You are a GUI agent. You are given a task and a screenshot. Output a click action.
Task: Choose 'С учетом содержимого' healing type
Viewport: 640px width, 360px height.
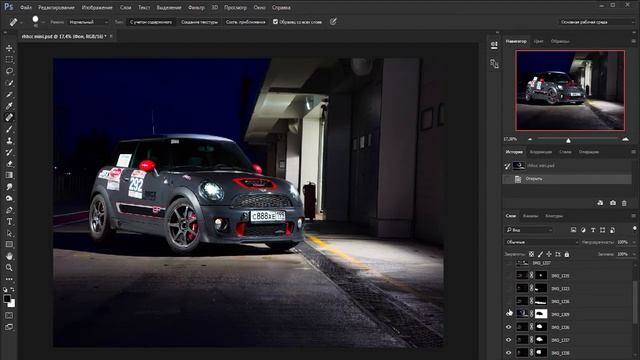151,22
